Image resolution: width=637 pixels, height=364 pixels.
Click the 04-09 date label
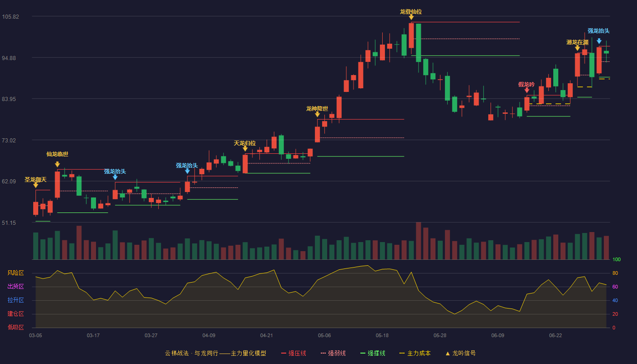(x=209, y=335)
